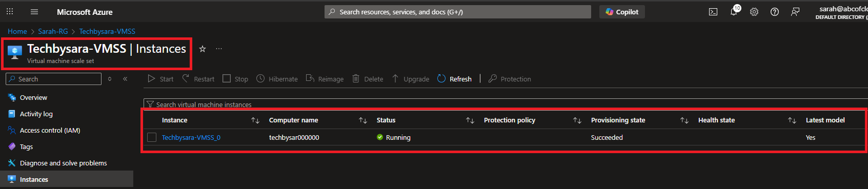The image size is (868, 189).
Task: Click the Hibernate toolbar button
Action: click(x=277, y=79)
